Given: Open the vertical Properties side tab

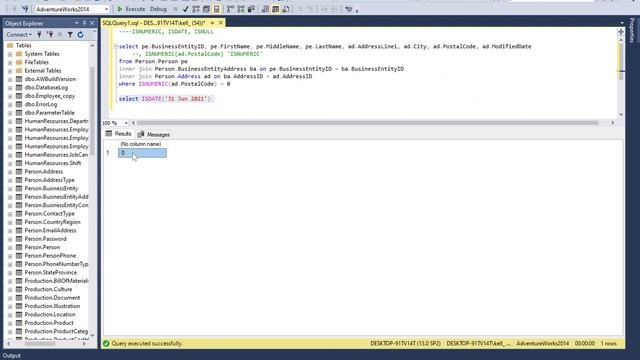Looking at the screenshot, I should pos(632,31).
